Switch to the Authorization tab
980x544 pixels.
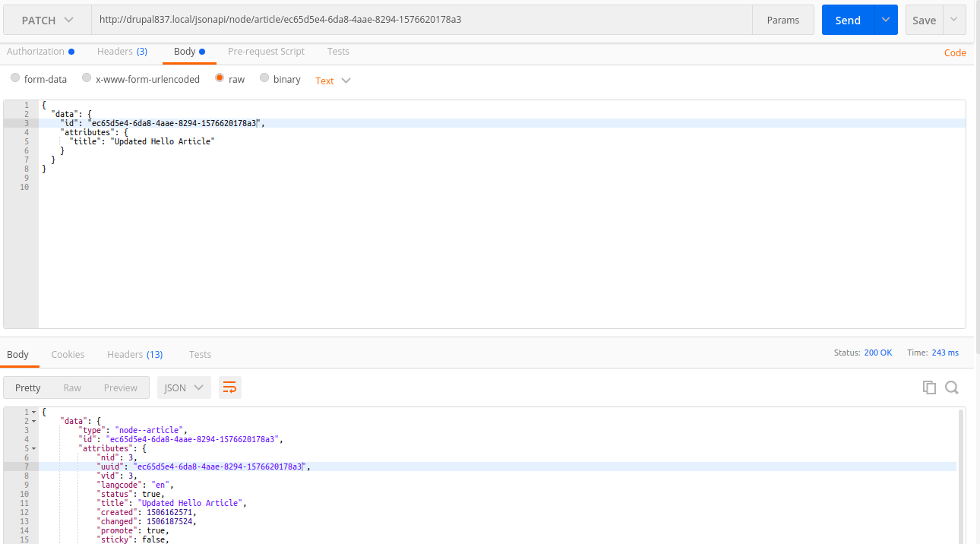[36, 51]
